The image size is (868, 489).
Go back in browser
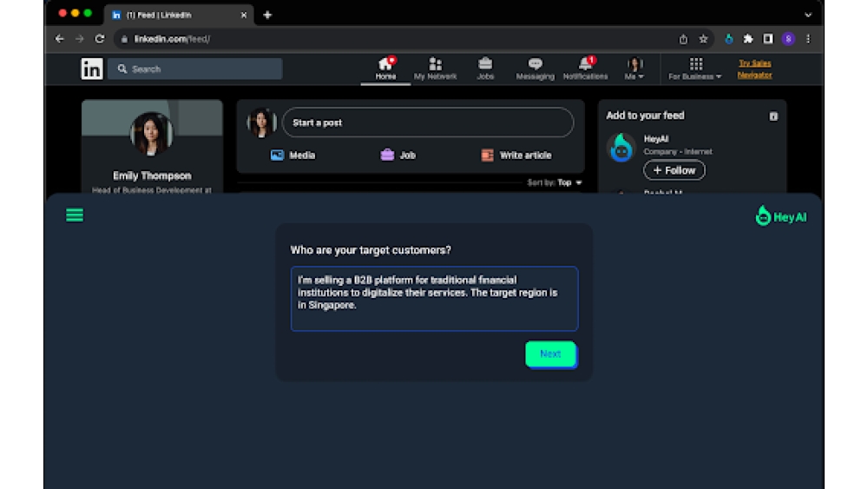click(x=59, y=39)
